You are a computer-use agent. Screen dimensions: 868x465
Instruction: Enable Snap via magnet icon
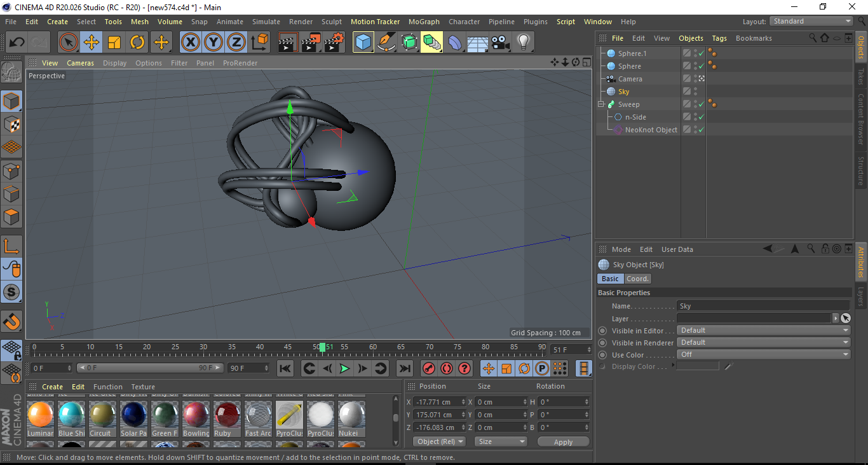tap(11, 321)
